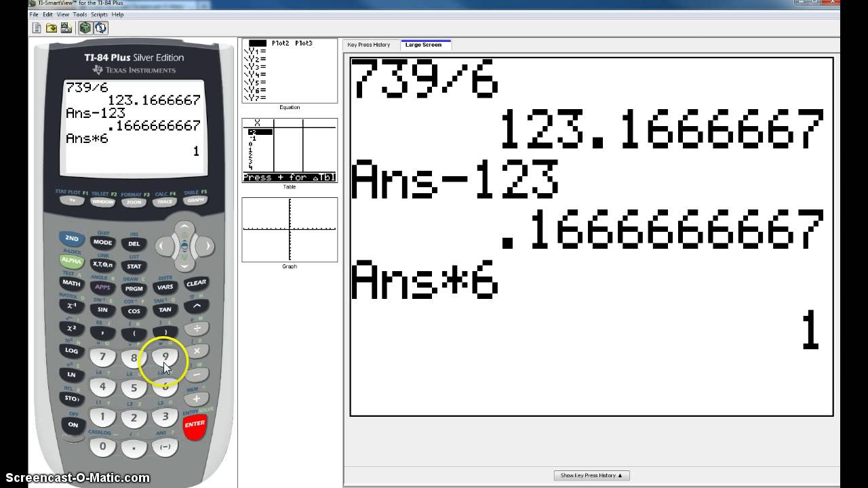Click the SIN key
The width and height of the screenshot is (868, 488).
[102, 310]
